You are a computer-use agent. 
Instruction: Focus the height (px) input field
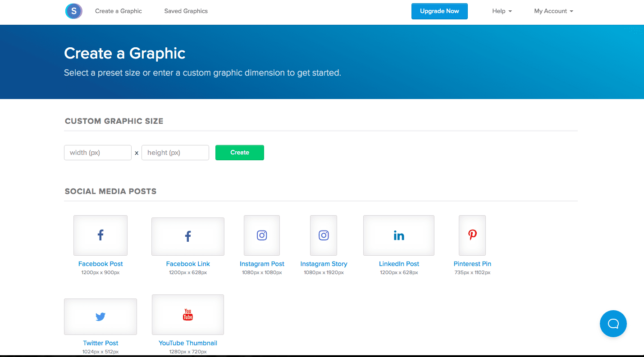(x=175, y=153)
